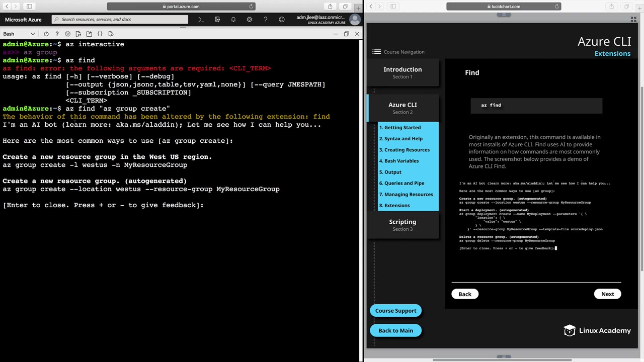Click the Cloud Shell panel resize handle dots
Image resolution: width=644 pixels, height=362 pixels.
pyautogui.click(x=183, y=27)
